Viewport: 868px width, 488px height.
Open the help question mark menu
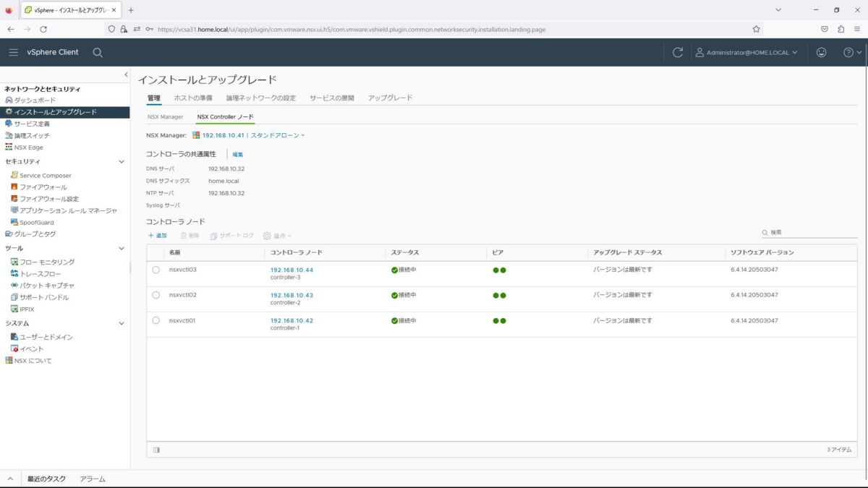tap(853, 52)
